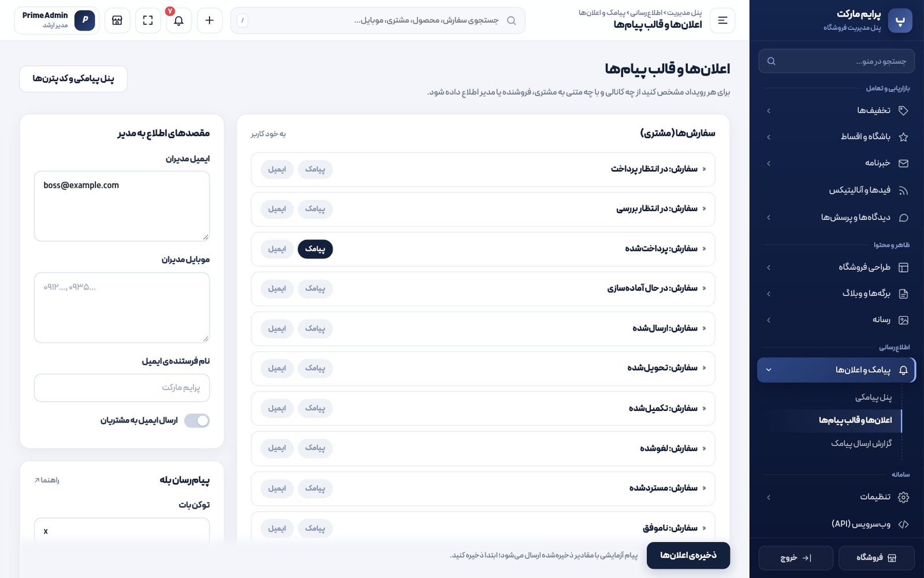
Task: Toggle ارسال ایمیل به مشتریان switch
Action: click(x=197, y=421)
